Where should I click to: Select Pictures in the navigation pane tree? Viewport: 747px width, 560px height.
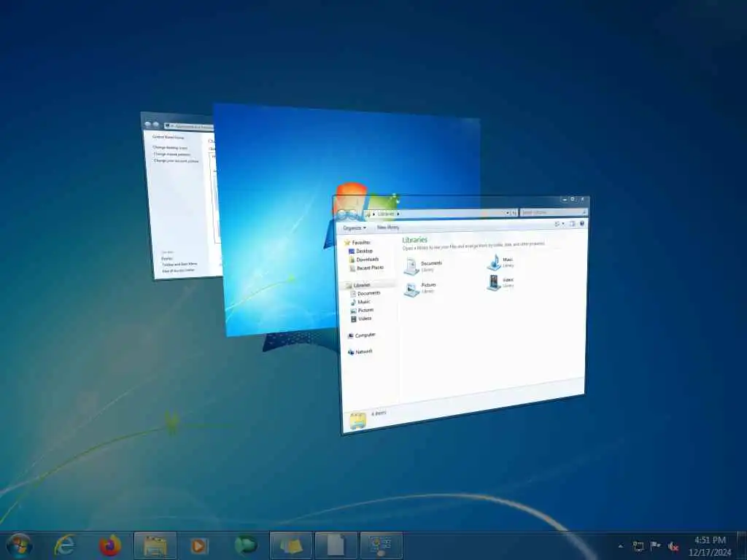pyautogui.click(x=362, y=310)
